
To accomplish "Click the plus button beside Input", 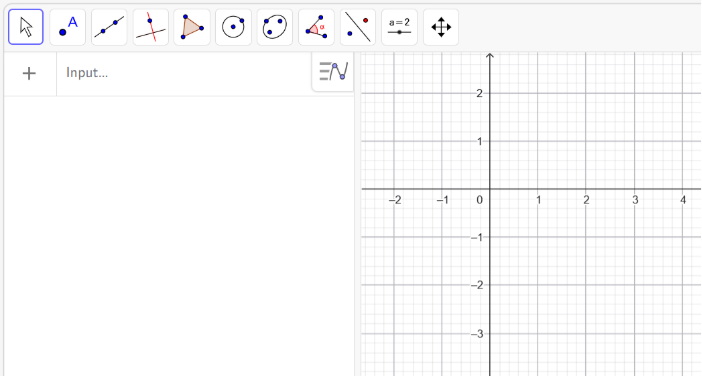I will [x=29, y=73].
